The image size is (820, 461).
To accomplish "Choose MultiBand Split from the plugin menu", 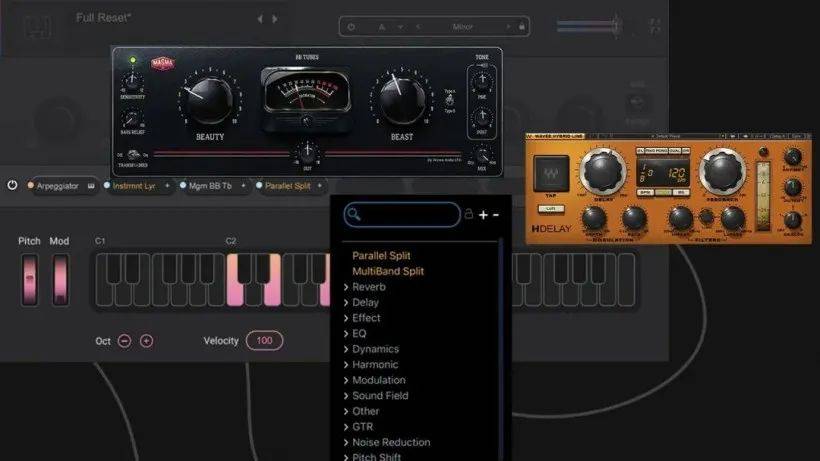I will coord(388,271).
